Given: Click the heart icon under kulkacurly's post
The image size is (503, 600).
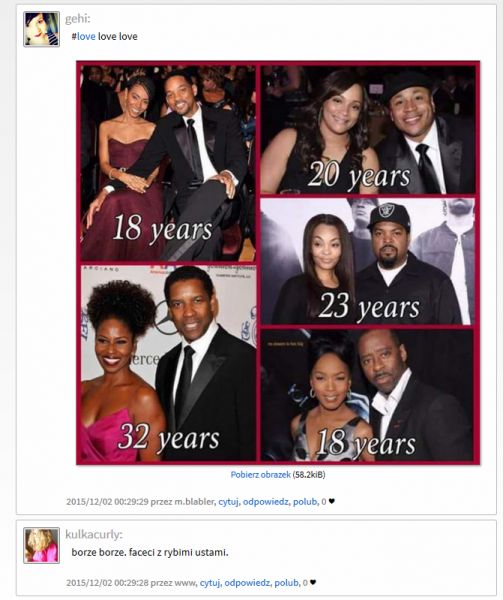Looking at the screenshot, I should (313, 582).
